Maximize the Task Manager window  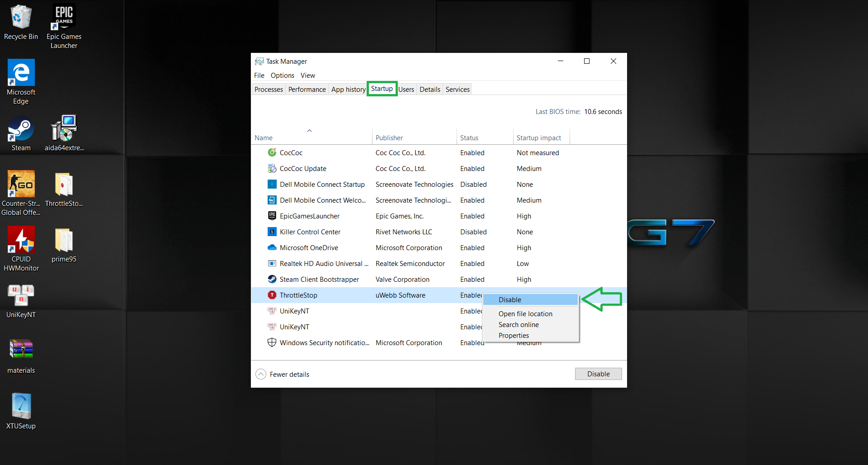coord(587,61)
